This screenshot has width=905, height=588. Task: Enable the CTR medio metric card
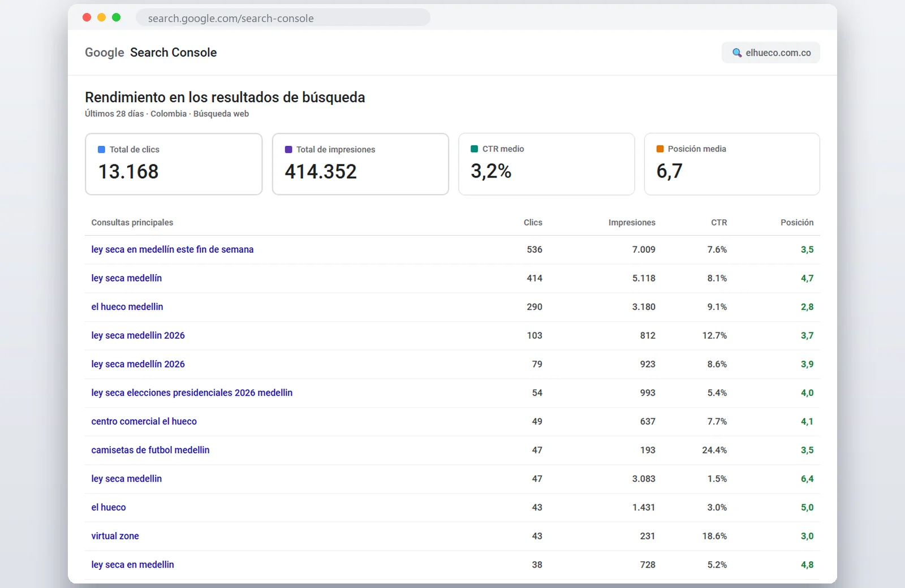(x=546, y=164)
